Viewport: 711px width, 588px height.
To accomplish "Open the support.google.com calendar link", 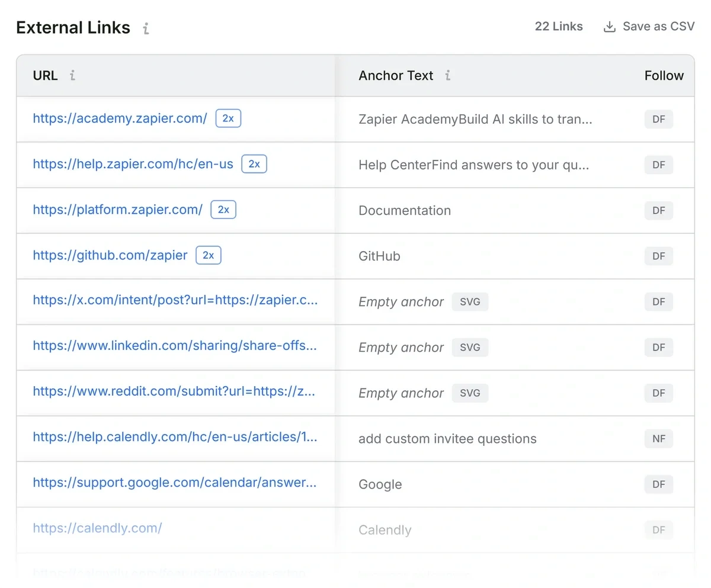I will pyautogui.click(x=174, y=483).
